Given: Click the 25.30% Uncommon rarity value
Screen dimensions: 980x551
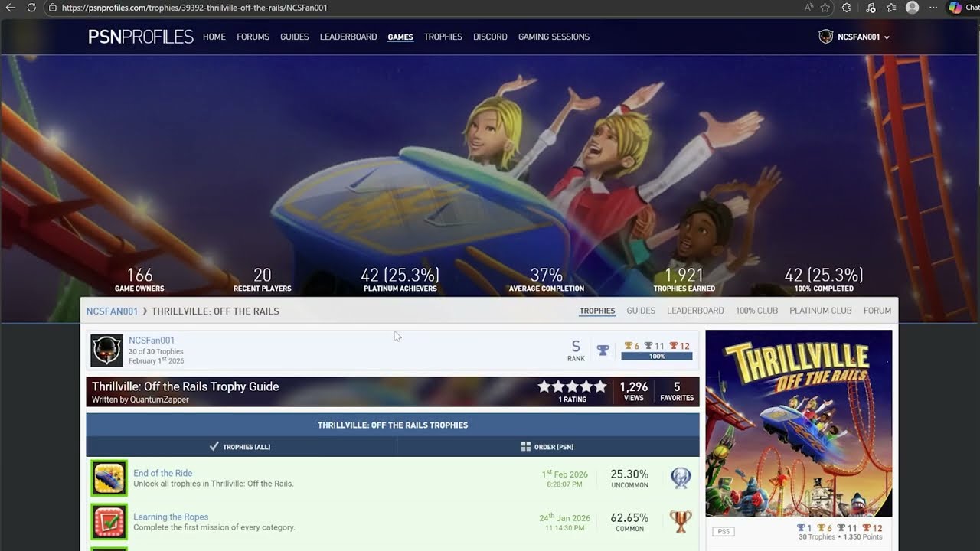Looking at the screenshot, I should 629,479.
